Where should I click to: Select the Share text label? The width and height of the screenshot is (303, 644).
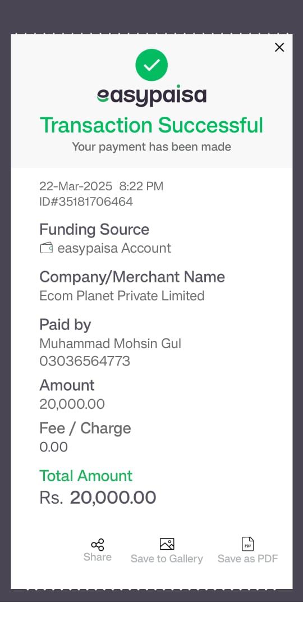pyautogui.click(x=97, y=557)
